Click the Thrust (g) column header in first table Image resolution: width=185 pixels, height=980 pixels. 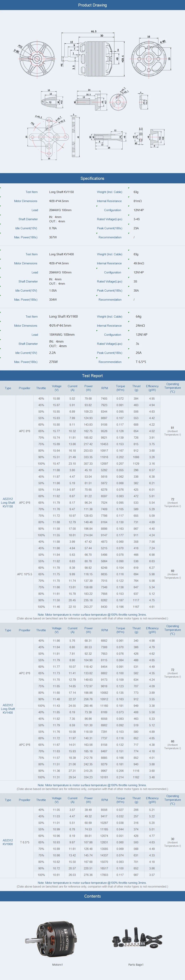pos(136,388)
